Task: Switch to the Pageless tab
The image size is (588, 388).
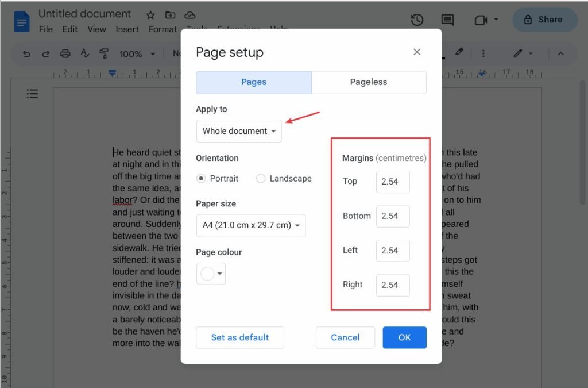Action: (369, 82)
